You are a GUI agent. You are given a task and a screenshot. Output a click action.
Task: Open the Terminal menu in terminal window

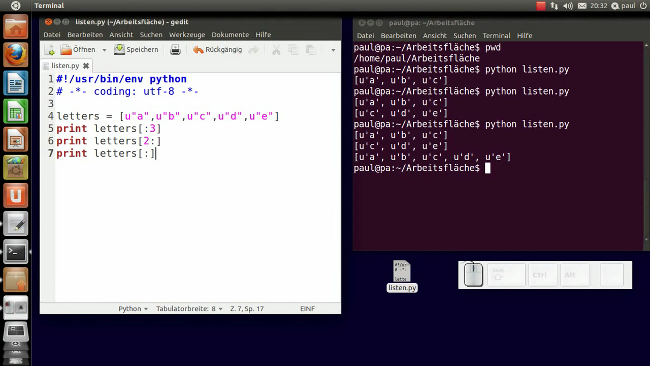pos(496,36)
